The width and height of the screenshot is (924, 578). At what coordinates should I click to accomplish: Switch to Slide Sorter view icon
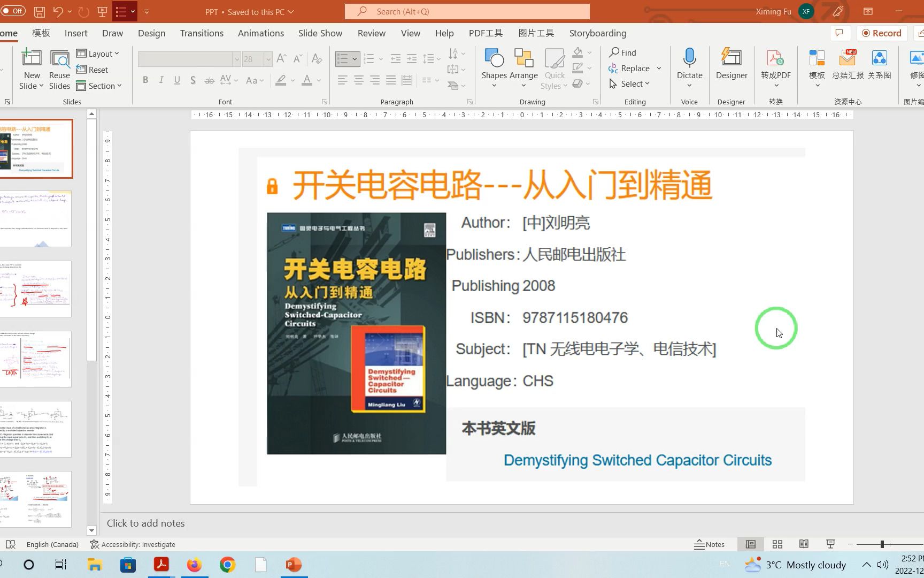point(777,544)
